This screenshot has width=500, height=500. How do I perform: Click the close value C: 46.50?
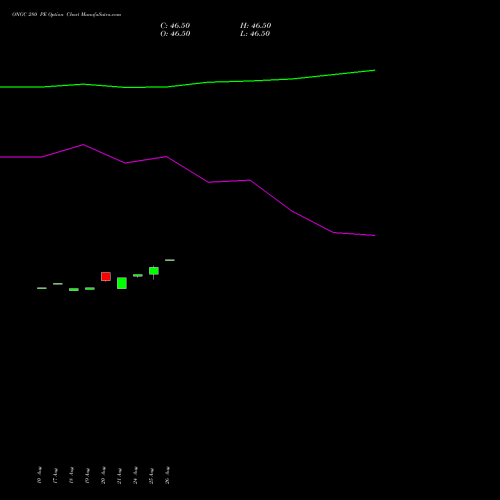click(175, 26)
